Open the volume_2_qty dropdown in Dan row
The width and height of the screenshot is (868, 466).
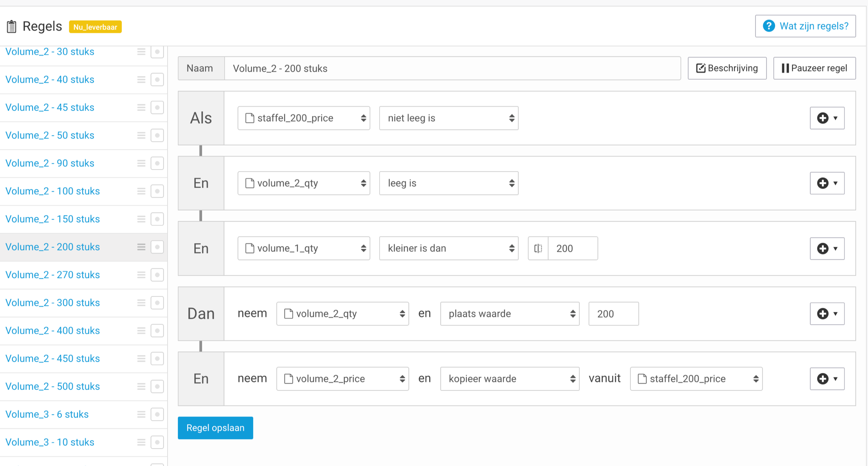342,314
